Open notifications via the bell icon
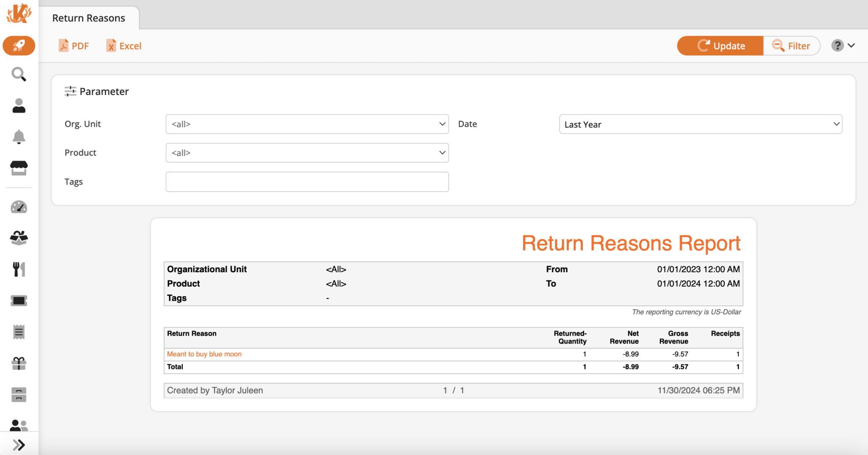The image size is (868, 455). pyautogui.click(x=19, y=137)
